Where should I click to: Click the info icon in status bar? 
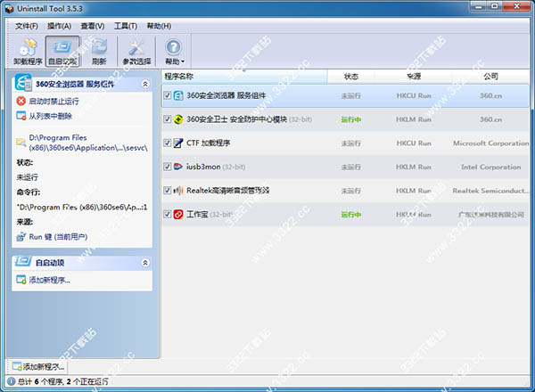(x=12, y=381)
